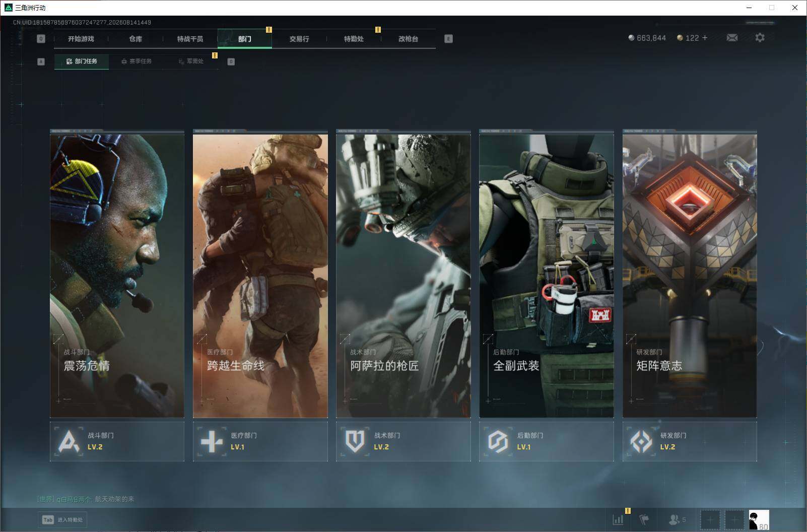Click the plus next to 122 currency
Image resolution: width=807 pixels, height=532 pixels.
[x=705, y=38]
